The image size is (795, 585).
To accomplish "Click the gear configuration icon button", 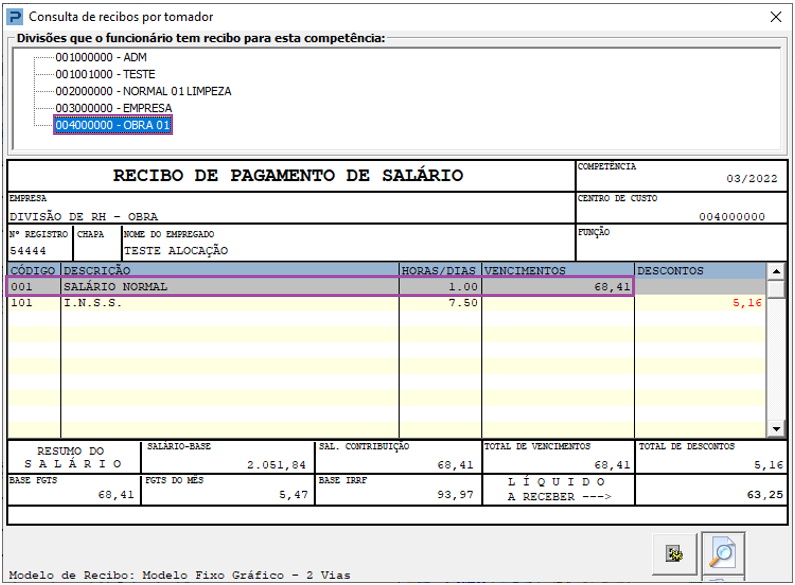I will (674, 554).
